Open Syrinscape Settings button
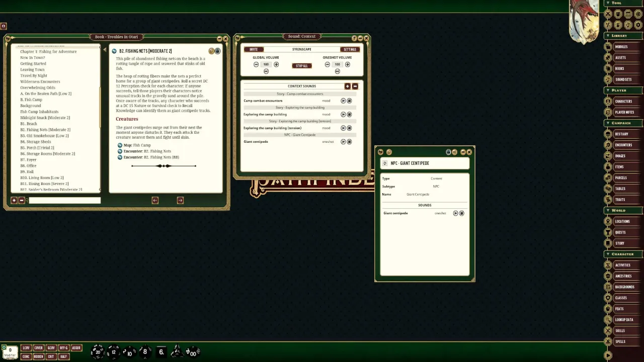The image size is (644, 362). tap(350, 49)
